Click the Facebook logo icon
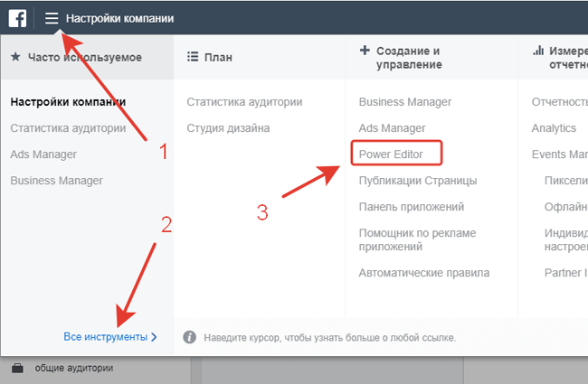Screen dimensions: 588x384 17,18
